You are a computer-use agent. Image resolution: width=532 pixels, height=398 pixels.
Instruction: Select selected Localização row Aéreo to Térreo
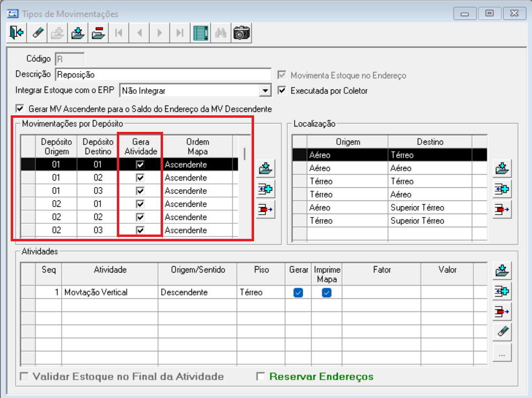389,155
